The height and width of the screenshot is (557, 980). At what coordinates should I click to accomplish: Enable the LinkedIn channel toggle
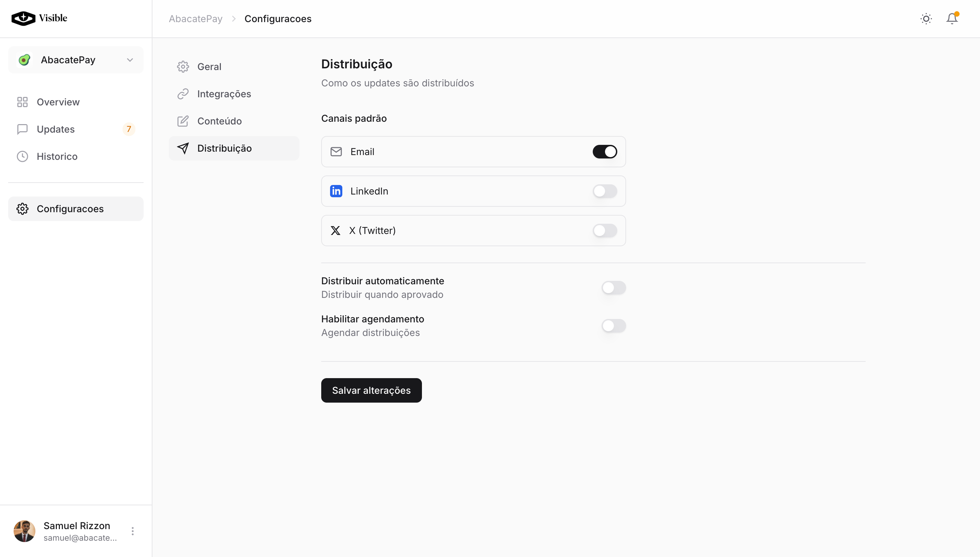click(x=604, y=191)
